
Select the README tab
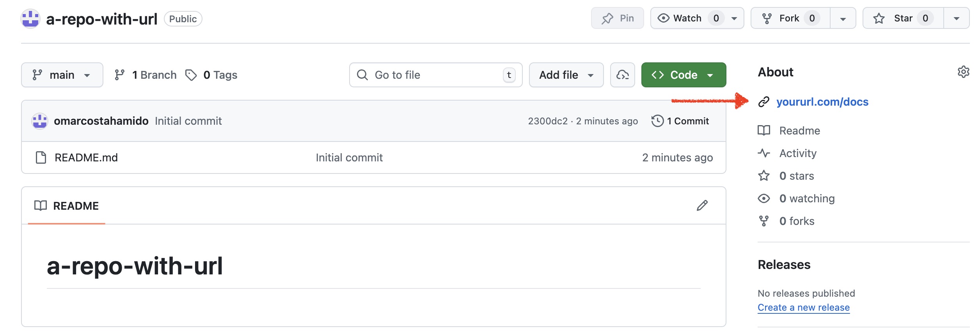pyautogui.click(x=67, y=206)
